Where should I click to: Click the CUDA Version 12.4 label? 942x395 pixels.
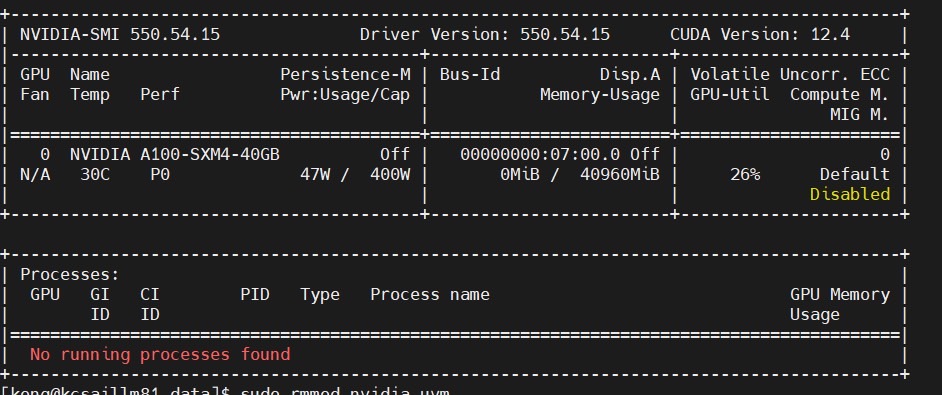tap(760, 34)
